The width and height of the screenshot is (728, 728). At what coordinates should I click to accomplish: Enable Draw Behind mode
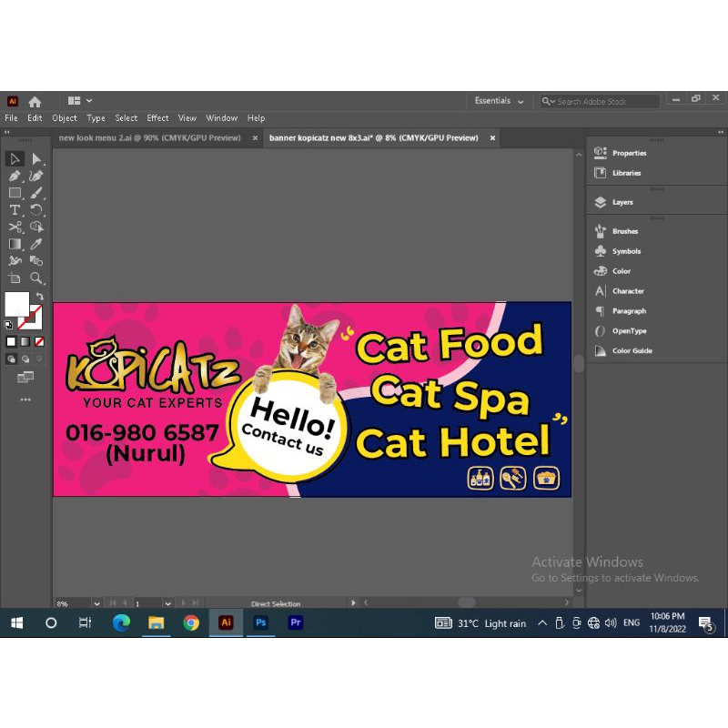click(x=25, y=359)
